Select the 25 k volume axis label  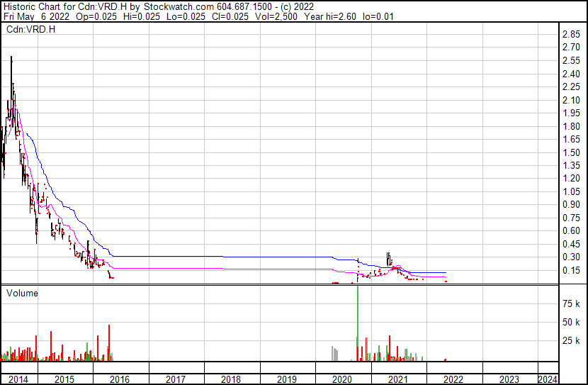click(x=571, y=341)
